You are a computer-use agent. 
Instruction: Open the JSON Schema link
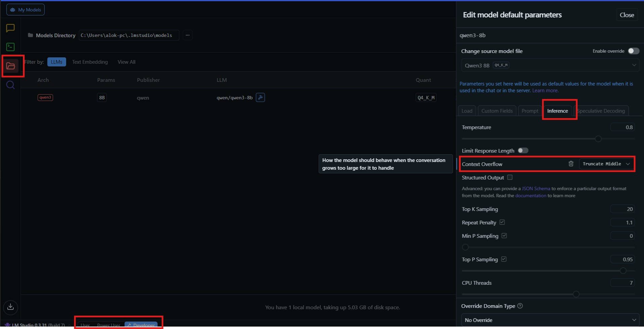(x=535, y=188)
